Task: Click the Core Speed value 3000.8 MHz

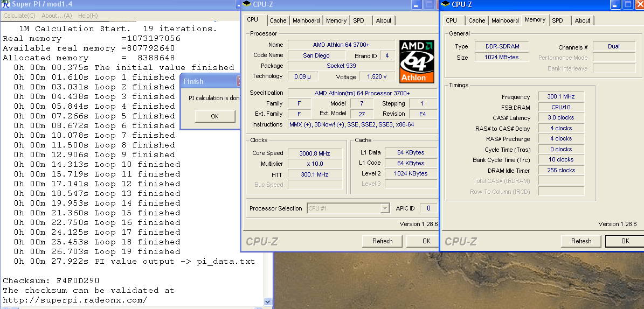Action: click(315, 153)
